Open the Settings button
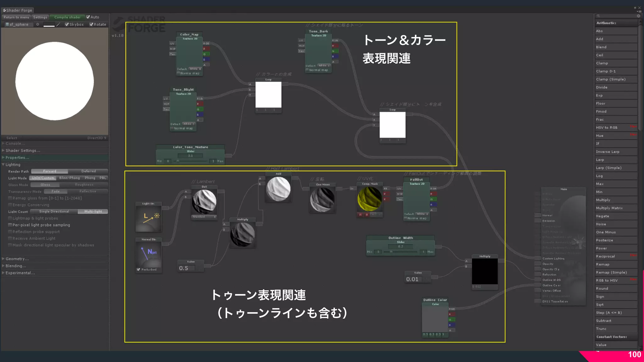Screen dimensions: 644x362 pos(40,17)
